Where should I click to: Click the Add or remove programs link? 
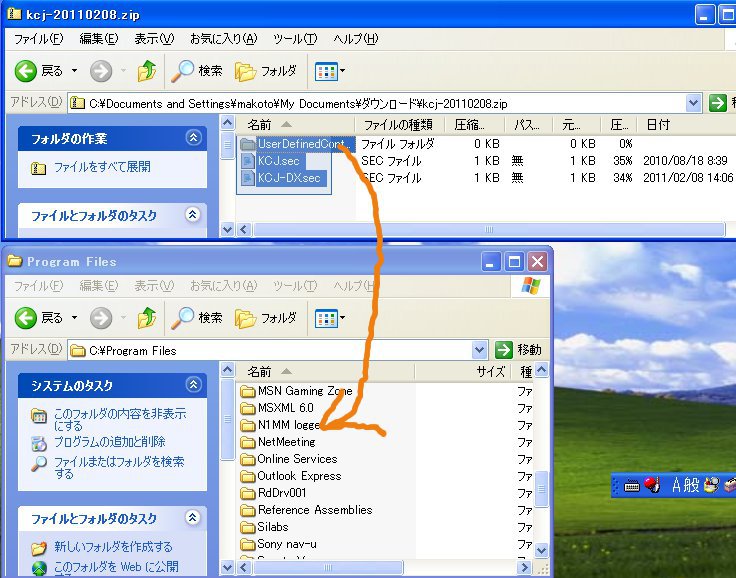(109, 441)
